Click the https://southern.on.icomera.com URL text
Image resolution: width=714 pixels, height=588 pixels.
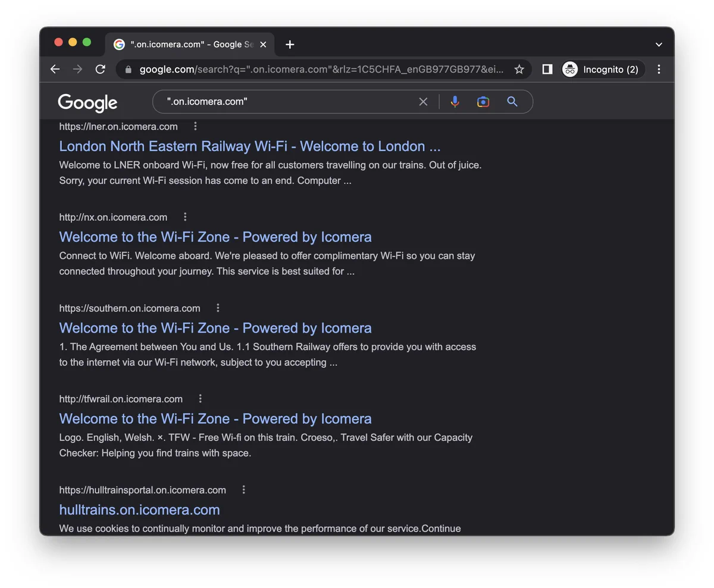point(130,308)
